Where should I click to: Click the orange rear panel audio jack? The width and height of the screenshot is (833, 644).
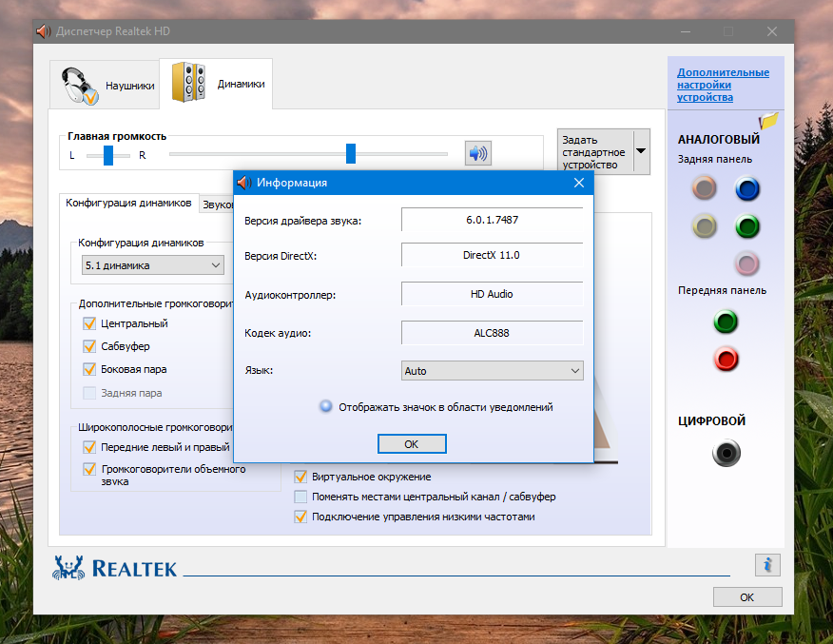point(705,187)
